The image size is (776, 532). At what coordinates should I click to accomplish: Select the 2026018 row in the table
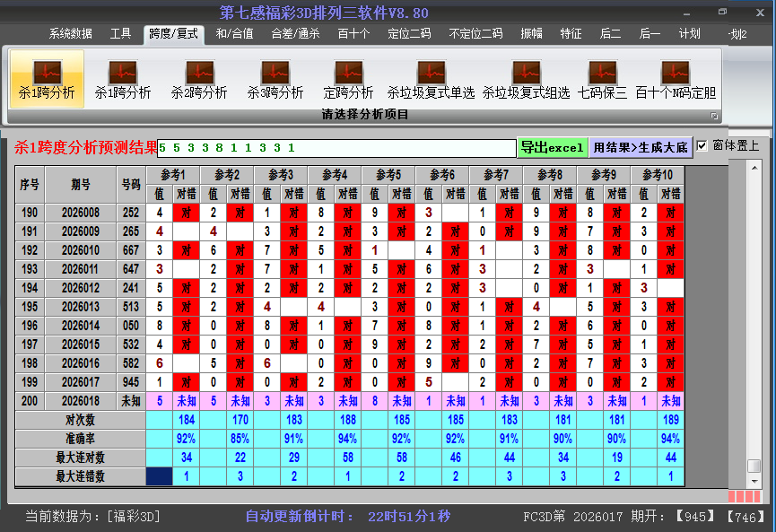[x=81, y=401]
